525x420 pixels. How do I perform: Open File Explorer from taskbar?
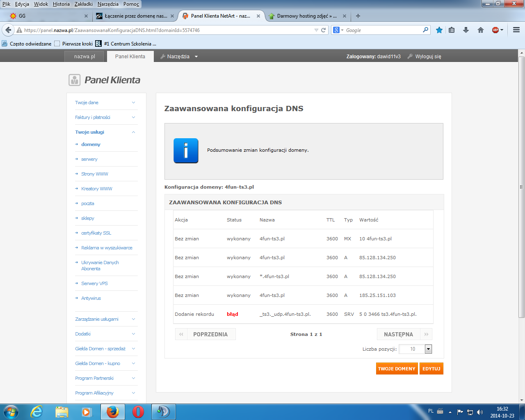[62, 412]
